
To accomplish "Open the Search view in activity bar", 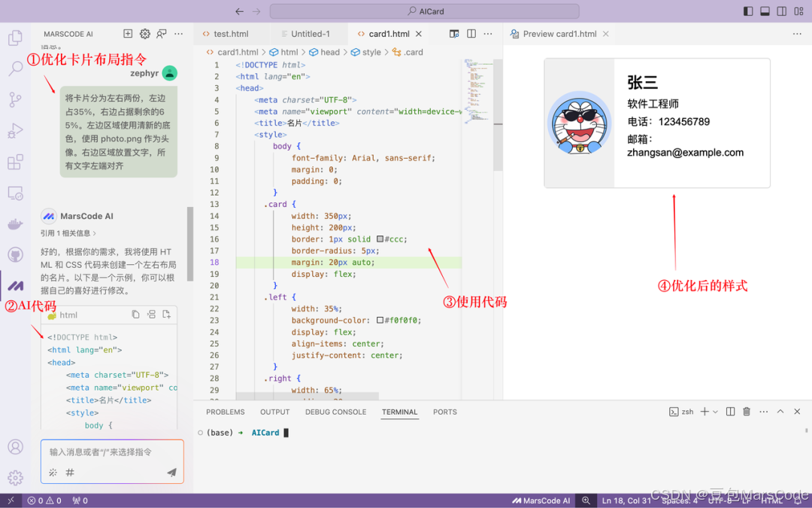I will click(x=16, y=68).
